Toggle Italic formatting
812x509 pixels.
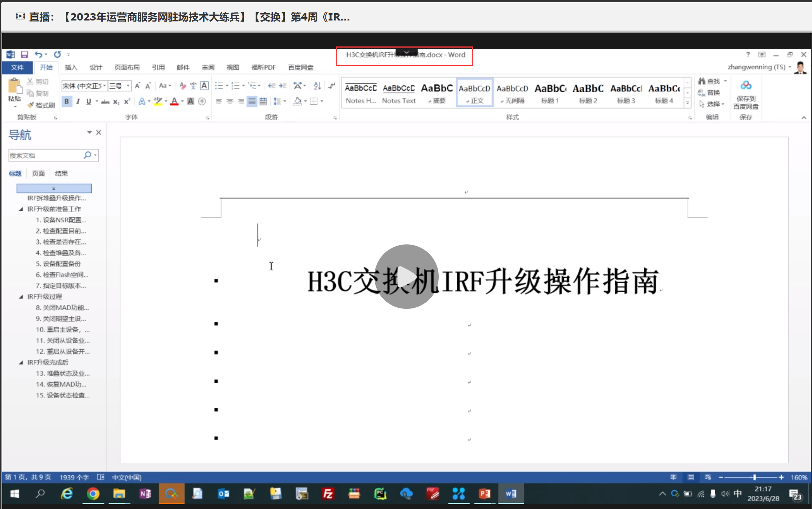click(78, 101)
